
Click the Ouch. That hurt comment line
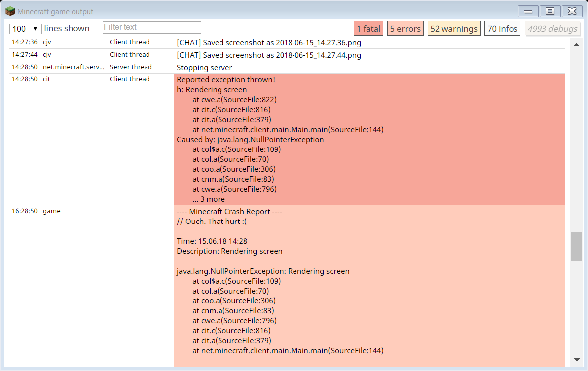pyautogui.click(x=212, y=222)
